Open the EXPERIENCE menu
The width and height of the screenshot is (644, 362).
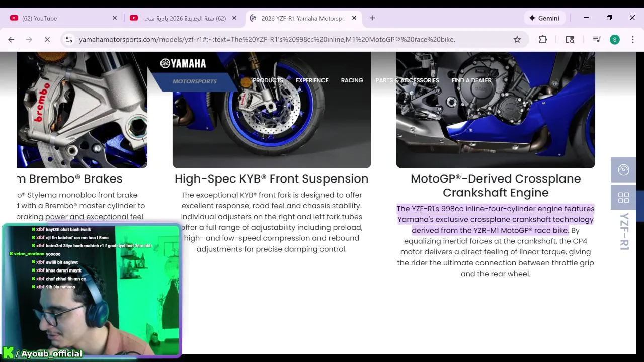tap(312, 80)
